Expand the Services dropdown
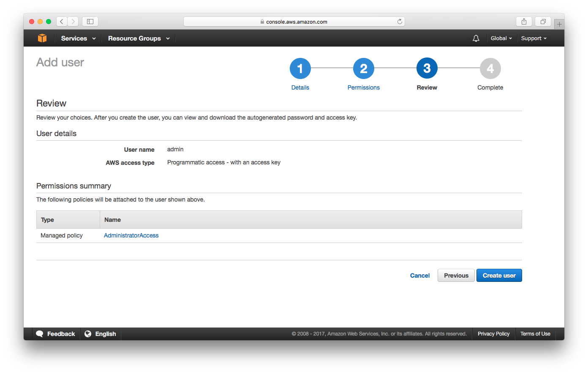The width and height of the screenshot is (588, 374). click(79, 38)
